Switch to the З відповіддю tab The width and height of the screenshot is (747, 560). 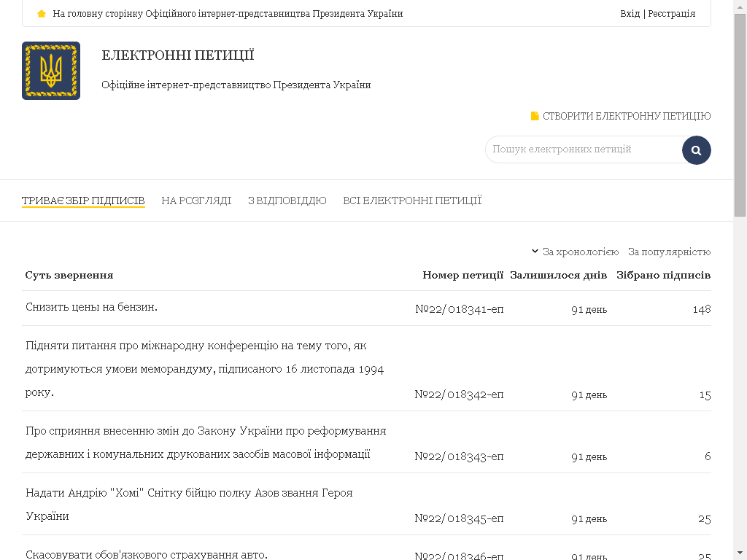point(287,201)
